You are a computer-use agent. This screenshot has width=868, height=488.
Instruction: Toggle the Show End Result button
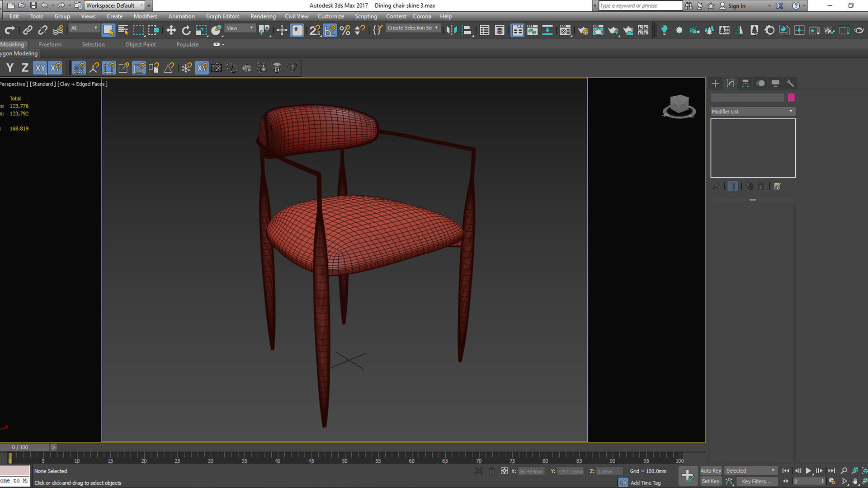tap(733, 186)
